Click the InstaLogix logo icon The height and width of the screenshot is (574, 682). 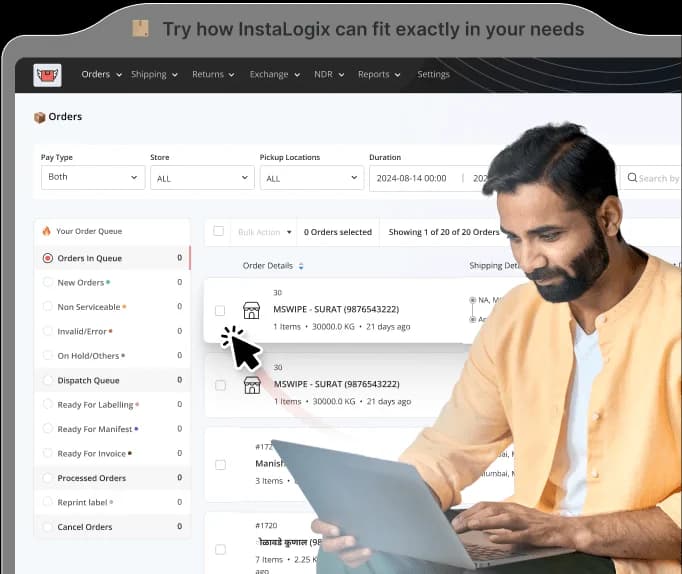(x=47, y=75)
